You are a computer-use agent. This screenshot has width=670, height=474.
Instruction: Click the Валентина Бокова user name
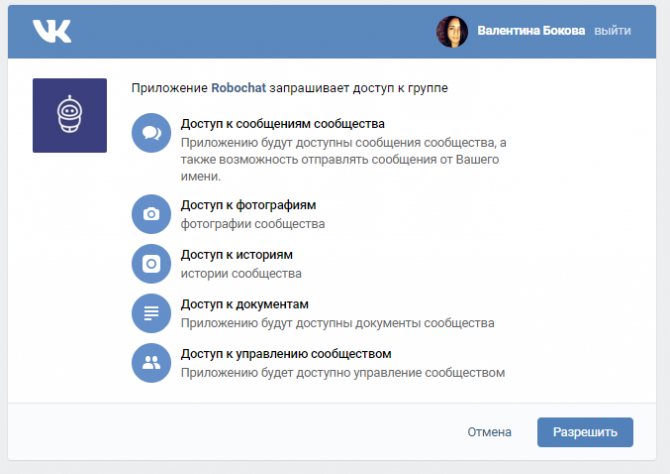point(531,31)
